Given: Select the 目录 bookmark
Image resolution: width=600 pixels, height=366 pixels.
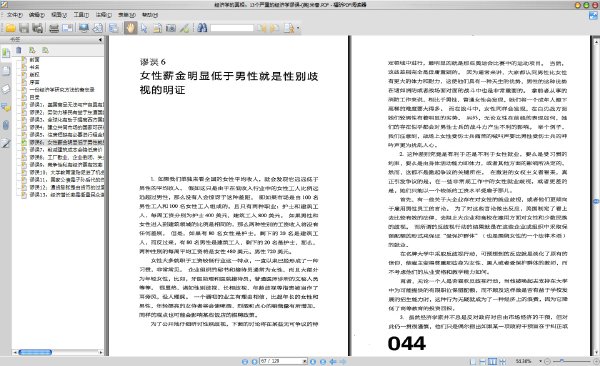Looking at the screenshot, I should tap(34, 97).
